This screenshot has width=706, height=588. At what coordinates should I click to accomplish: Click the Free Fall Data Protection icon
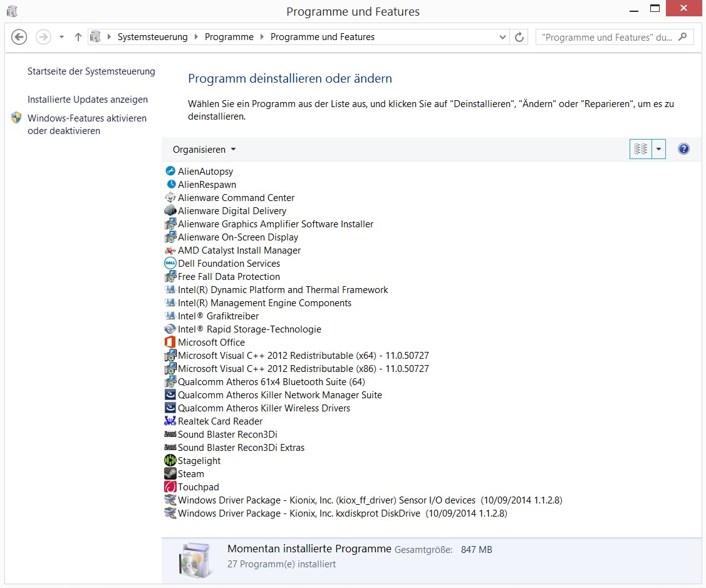pos(170,276)
